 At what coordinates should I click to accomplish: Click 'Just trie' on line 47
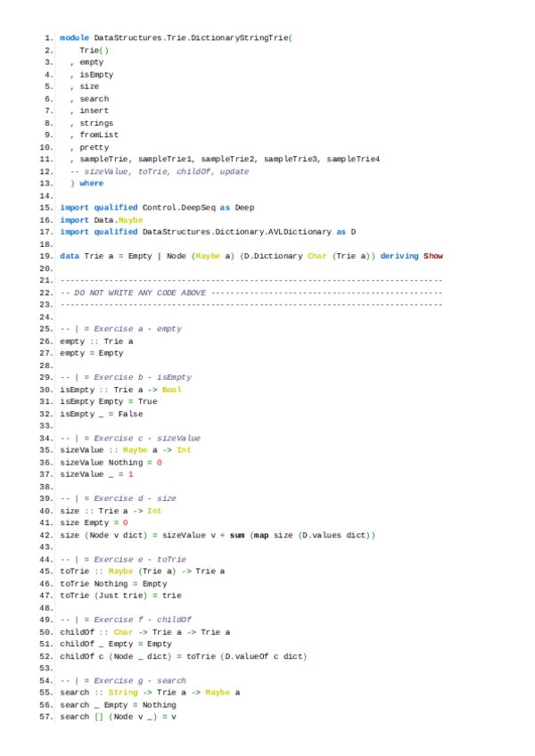coord(120,596)
